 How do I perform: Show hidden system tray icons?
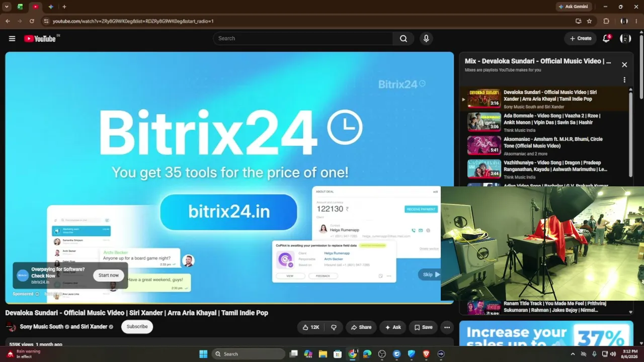tap(573, 354)
